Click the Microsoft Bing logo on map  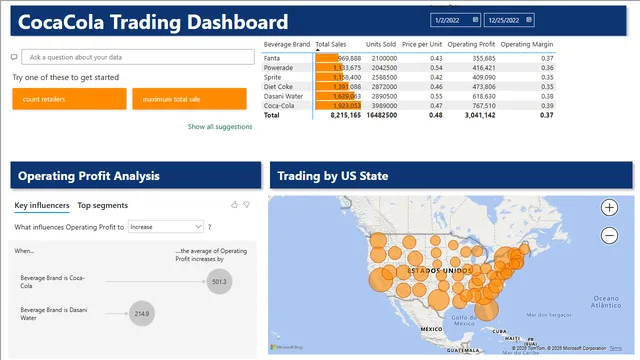point(286,347)
